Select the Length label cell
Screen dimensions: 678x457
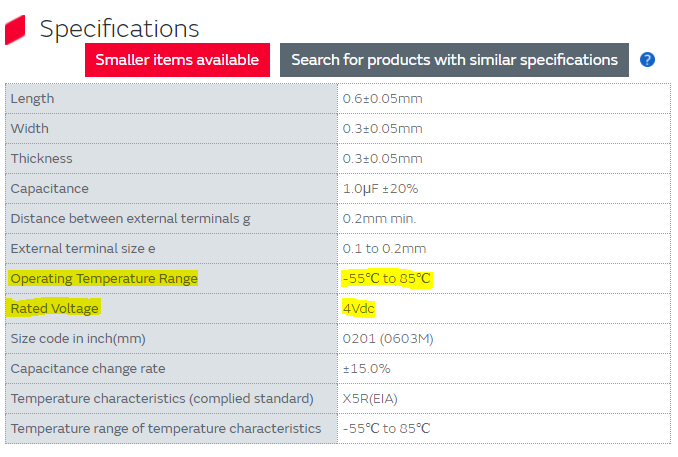pos(171,99)
